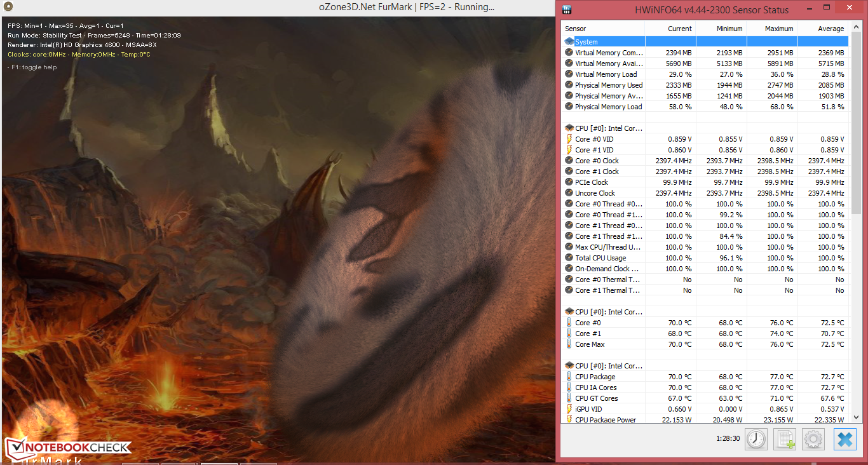The width and height of the screenshot is (868, 465).
Task: Close sensors using the blue X icon button
Action: [x=844, y=439]
